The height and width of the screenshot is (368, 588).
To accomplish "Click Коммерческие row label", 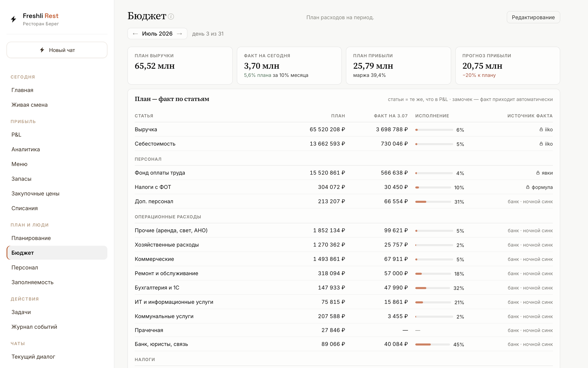I will [154, 259].
